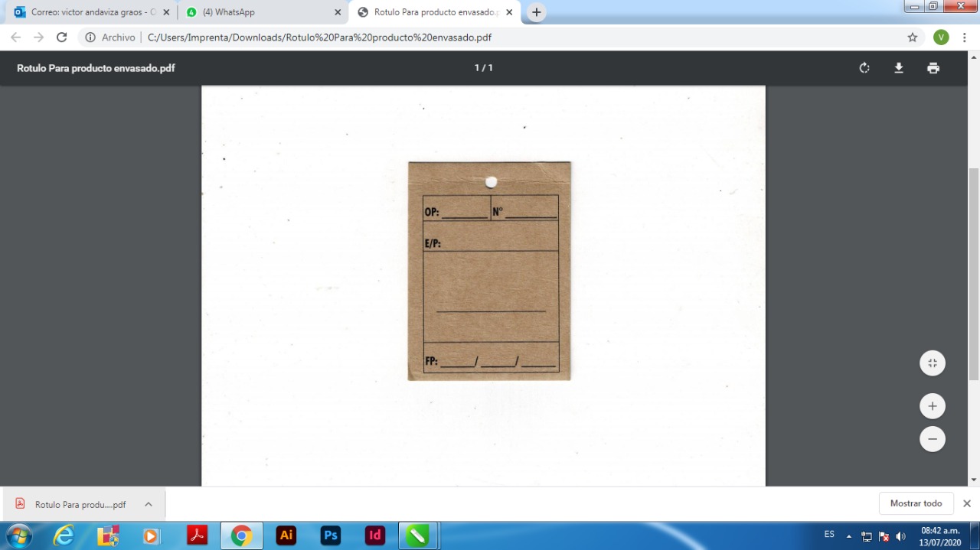Show hidden system tray icons
The image size is (980, 550).
pos(848,535)
